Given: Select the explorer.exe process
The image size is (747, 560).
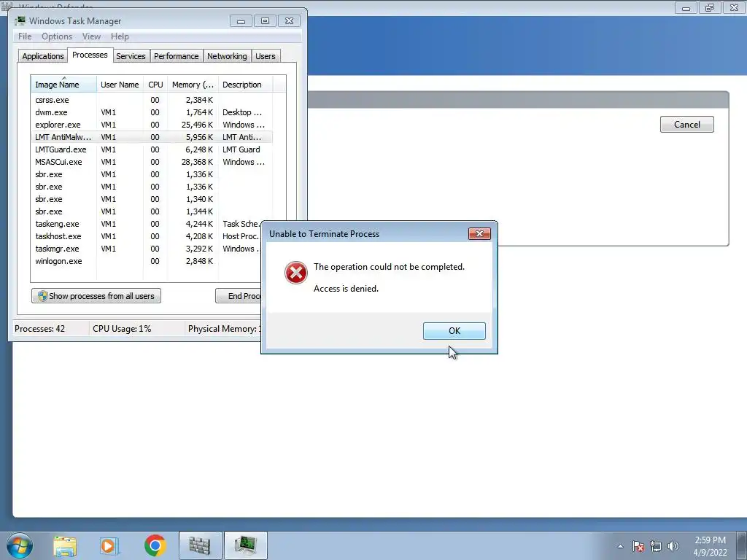Looking at the screenshot, I should tap(152, 125).
